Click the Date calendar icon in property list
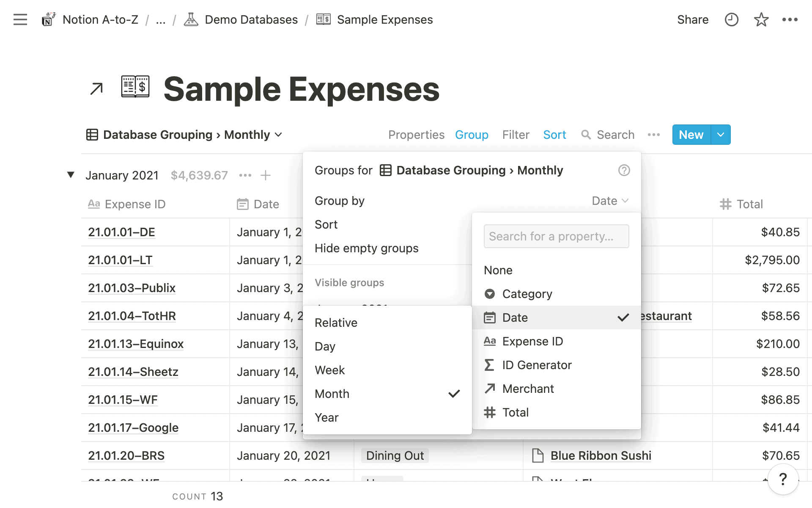812x508 pixels. coord(489,318)
